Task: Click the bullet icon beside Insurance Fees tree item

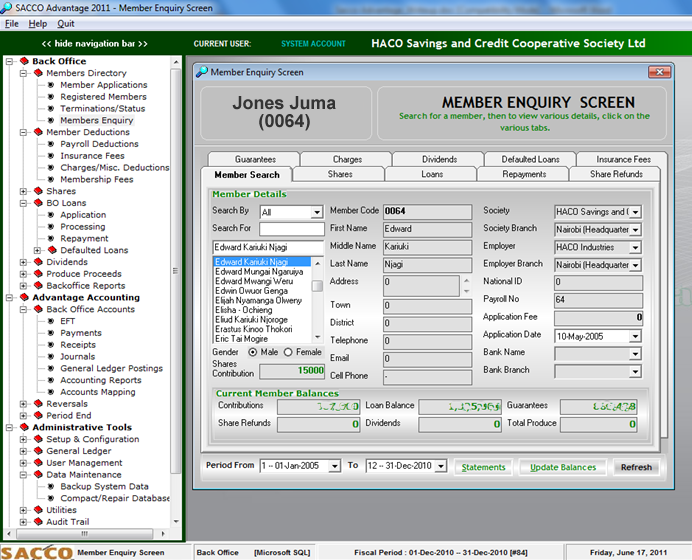Action: [x=51, y=156]
